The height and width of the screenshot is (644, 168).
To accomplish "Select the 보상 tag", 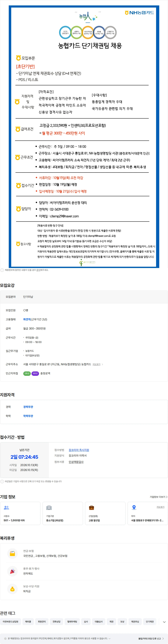I will 122,622.
